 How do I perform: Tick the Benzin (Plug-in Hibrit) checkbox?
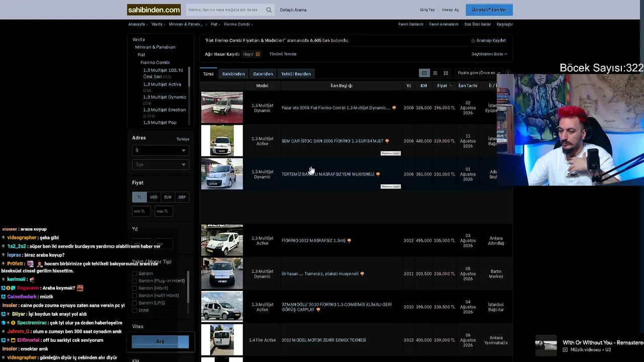click(x=134, y=281)
